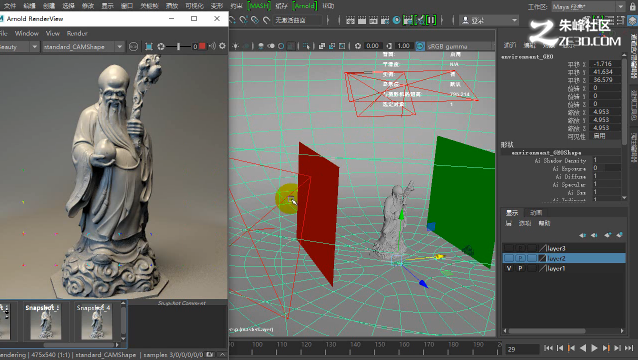The image size is (638, 360).
Task: Click the Channel Box scroll-down arrow
Action: click(x=625, y=198)
